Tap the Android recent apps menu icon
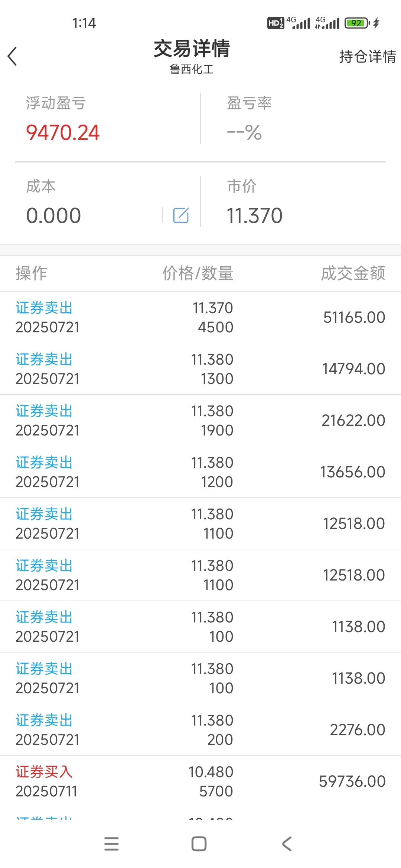Viewport: 401px width, 868px height. point(111,844)
